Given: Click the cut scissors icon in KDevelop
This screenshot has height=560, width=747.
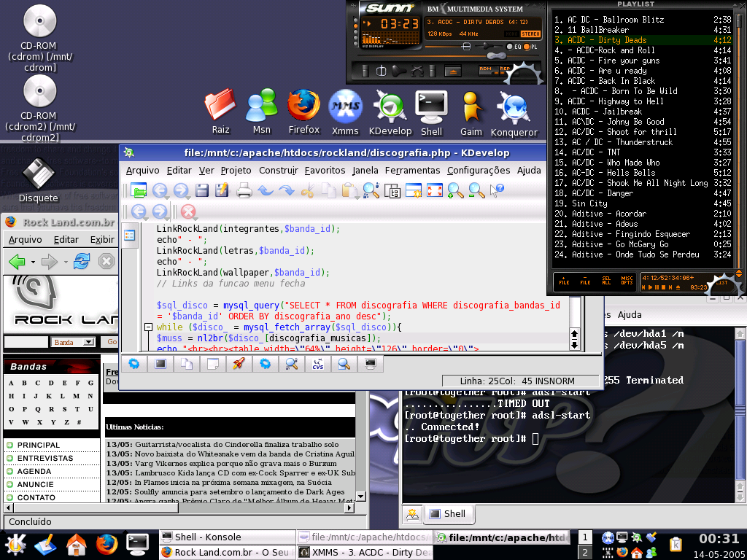Looking at the screenshot, I should click(x=308, y=190).
